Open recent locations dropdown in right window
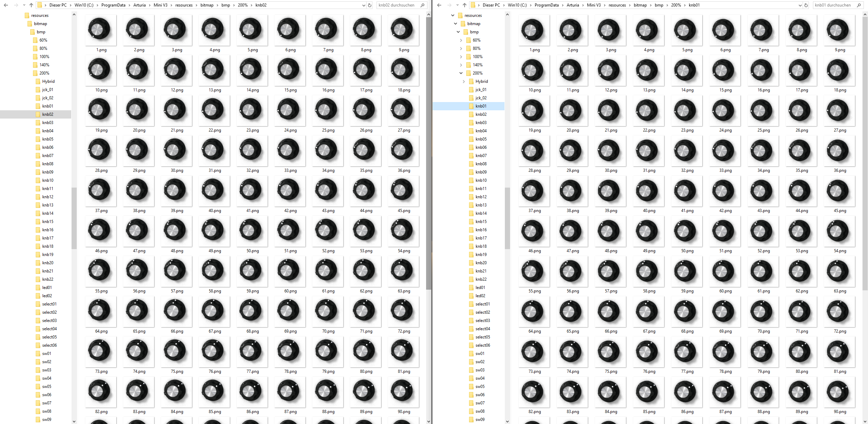Image resolution: width=868 pixels, height=424 pixels. (x=457, y=5)
